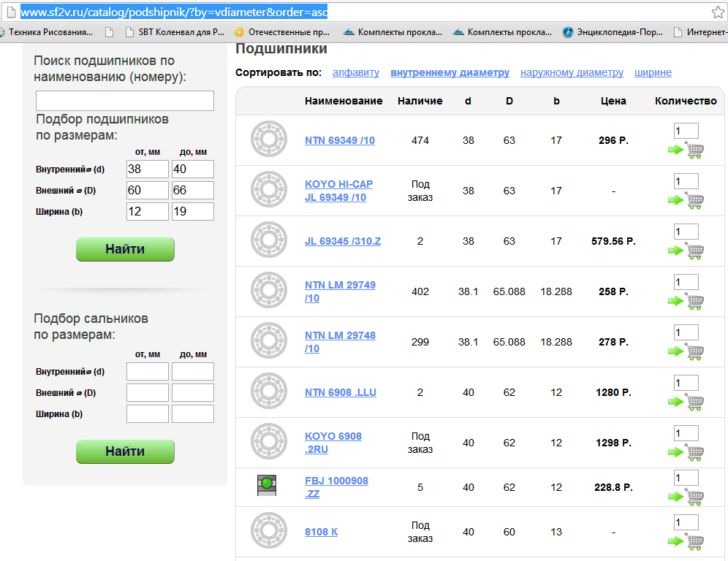Click FBJ 1000908 .ZZ bearing thumbnail

[268, 485]
